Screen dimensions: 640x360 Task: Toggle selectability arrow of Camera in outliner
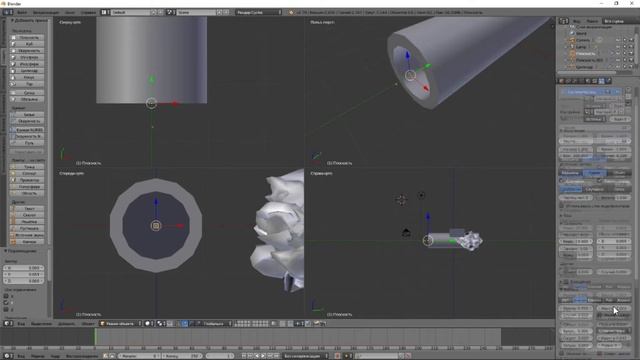(x=624, y=40)
